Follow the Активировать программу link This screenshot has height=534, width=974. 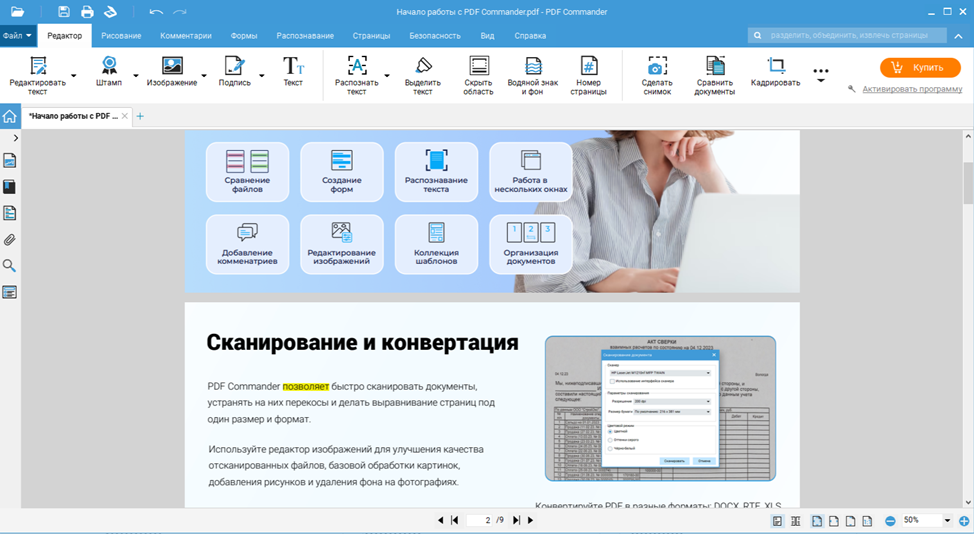[x=912, y=89]
